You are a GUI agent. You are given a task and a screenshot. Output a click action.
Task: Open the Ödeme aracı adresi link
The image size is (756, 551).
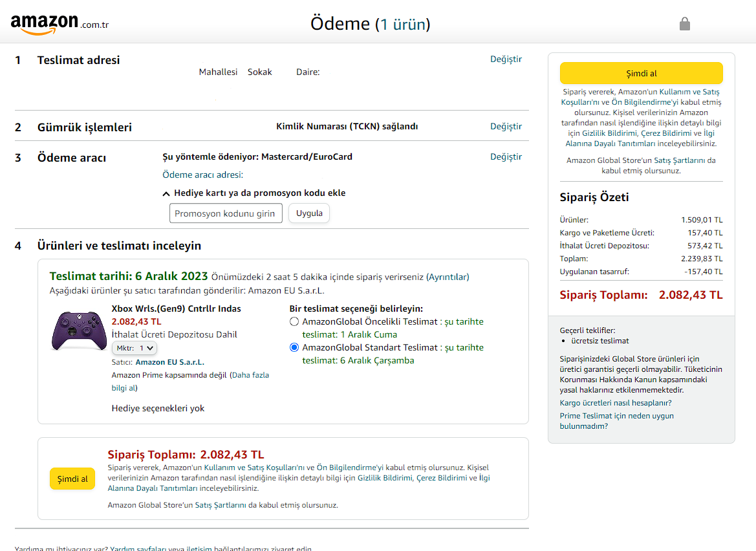202,175
